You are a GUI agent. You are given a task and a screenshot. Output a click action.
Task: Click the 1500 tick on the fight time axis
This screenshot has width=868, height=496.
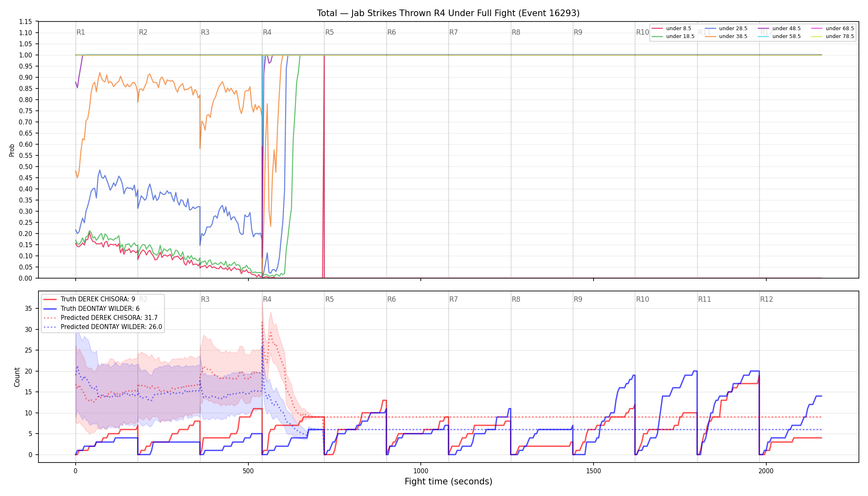pyautogui.click(x=594, y=471)
